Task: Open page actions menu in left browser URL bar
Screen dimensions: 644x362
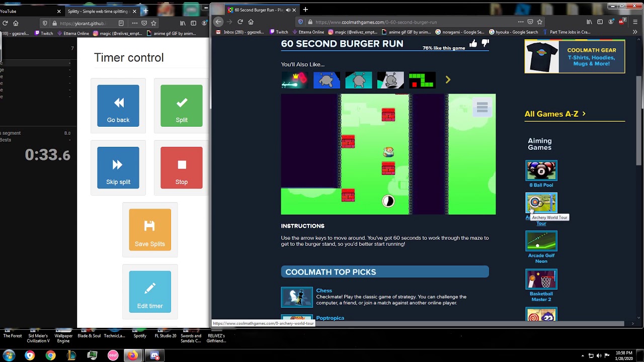Action: click(134, 23)
